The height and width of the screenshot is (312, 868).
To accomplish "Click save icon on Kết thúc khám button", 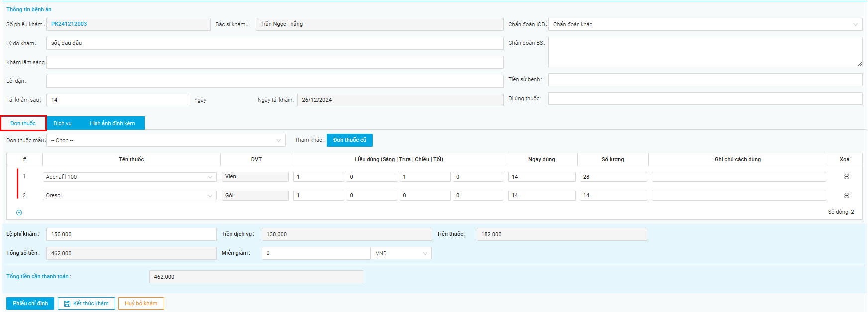I will [67, 304].
